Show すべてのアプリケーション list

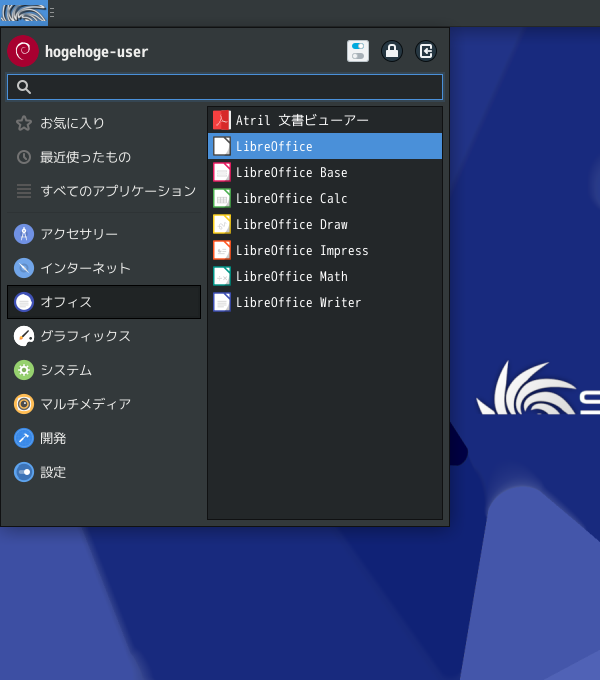(x=104, y=191)
